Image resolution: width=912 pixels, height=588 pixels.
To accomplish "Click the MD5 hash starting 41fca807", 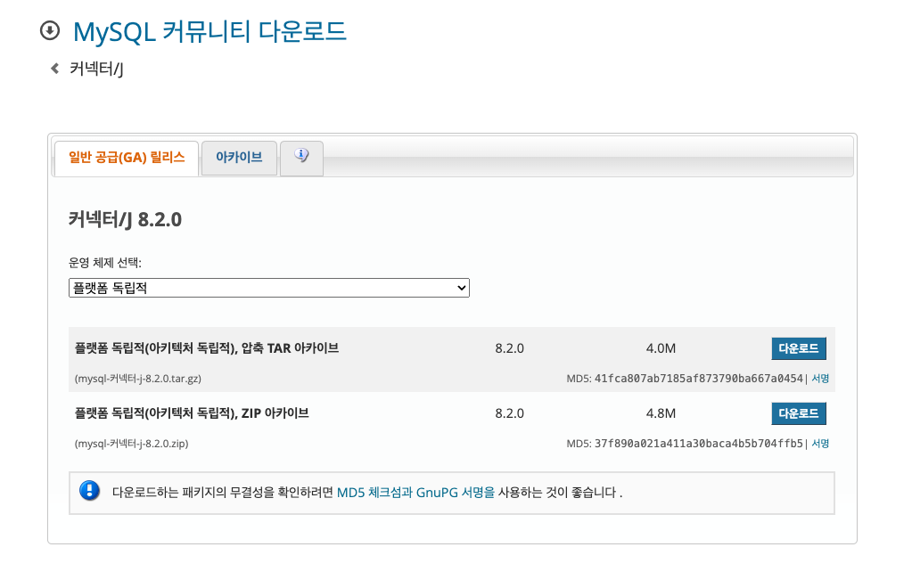I will pyautogui.click(x=699, y=379).
